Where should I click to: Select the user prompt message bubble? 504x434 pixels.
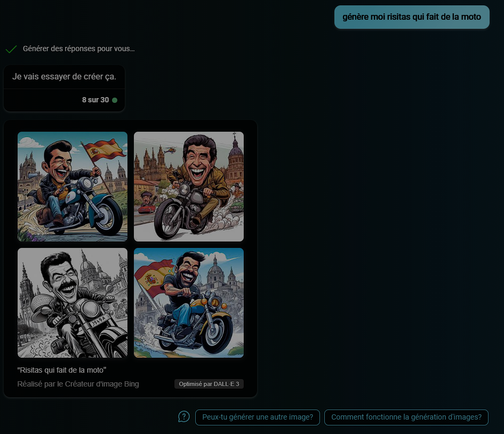pyautogui.click(x=411, y=17)
